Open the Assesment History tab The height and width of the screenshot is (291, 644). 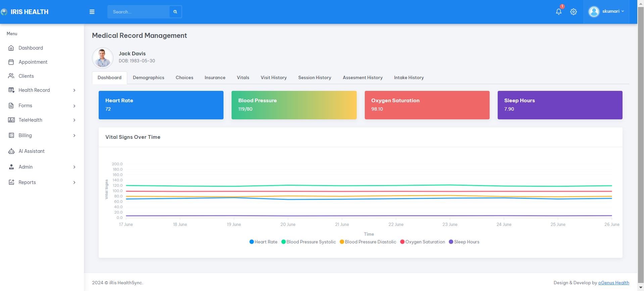tap(362, 78)
